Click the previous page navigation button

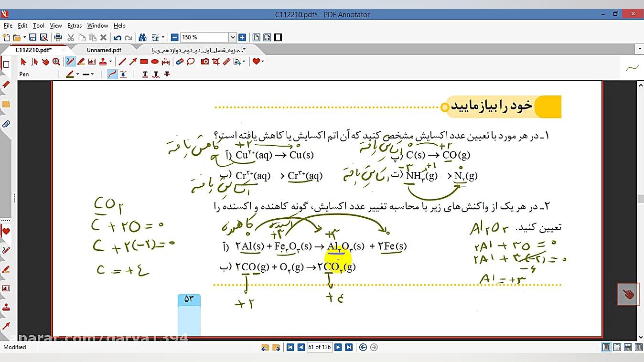click(300, 347)
